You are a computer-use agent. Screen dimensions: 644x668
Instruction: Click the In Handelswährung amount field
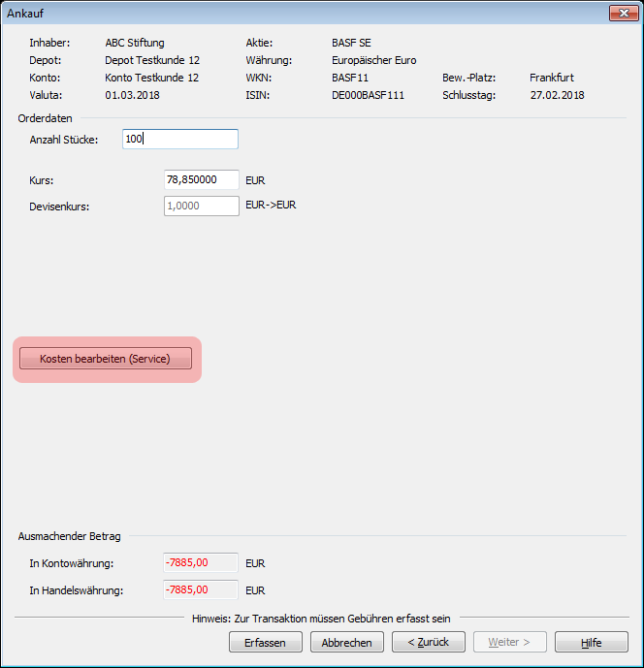201,589
